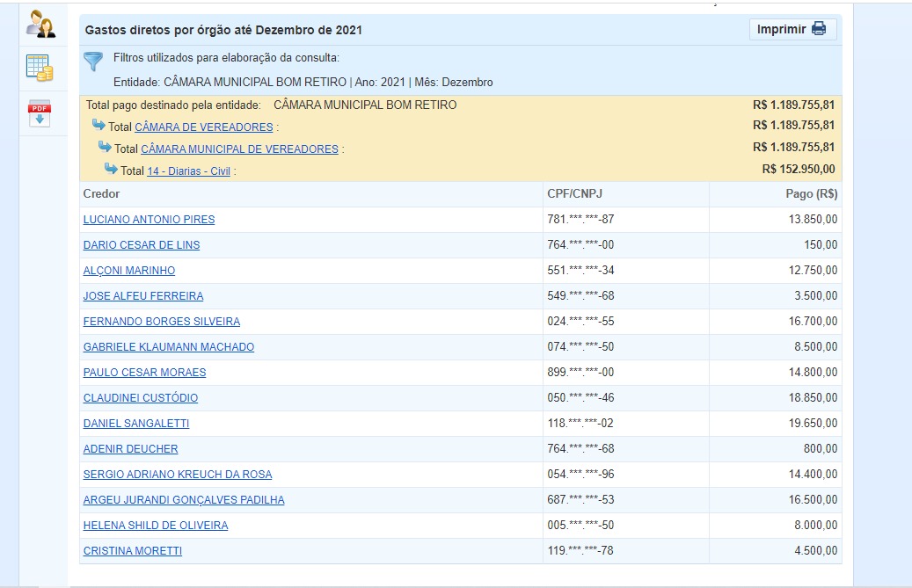Screen dimensions: 912x588
Task: Click arrow icon beside Câmara de Vereadores
Action: (x=98, y=126)
